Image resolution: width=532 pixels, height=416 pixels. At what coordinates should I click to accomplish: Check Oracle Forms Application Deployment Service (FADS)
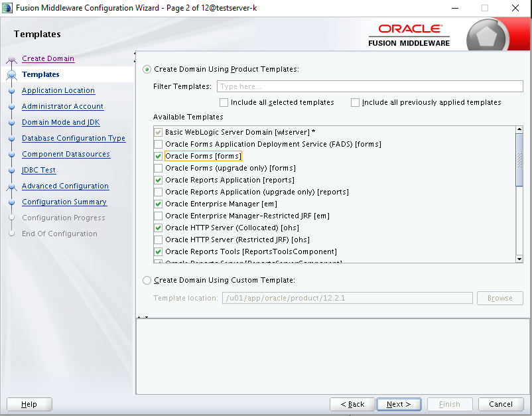[x=158, y=144]
